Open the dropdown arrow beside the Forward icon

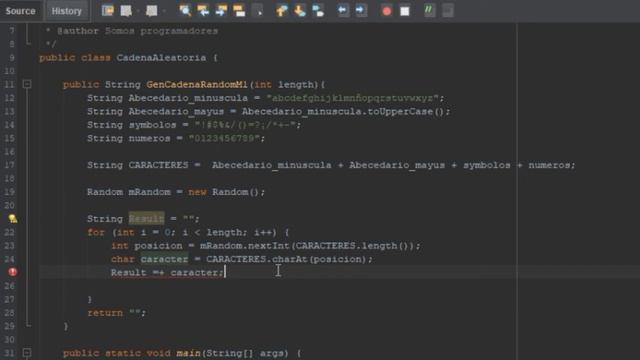pos(164,11)
